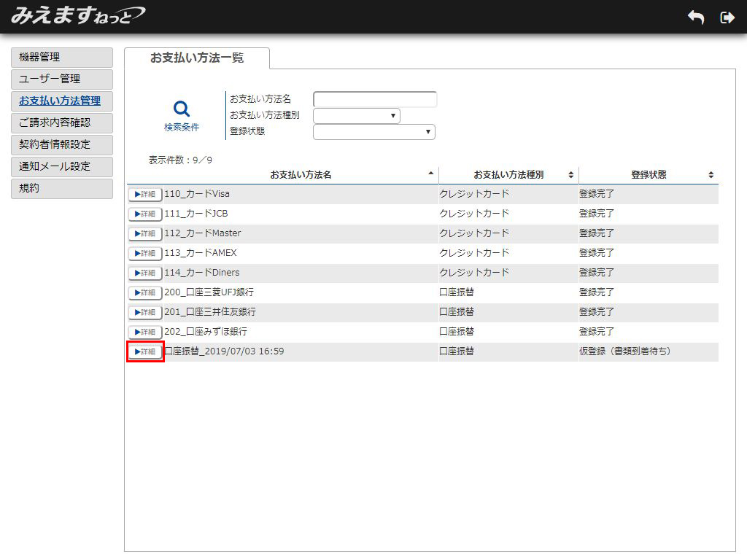View details for 200_口座三菱UFJ銀行
The width and height of the screenshot is (747, 560).
click(145, 292)
